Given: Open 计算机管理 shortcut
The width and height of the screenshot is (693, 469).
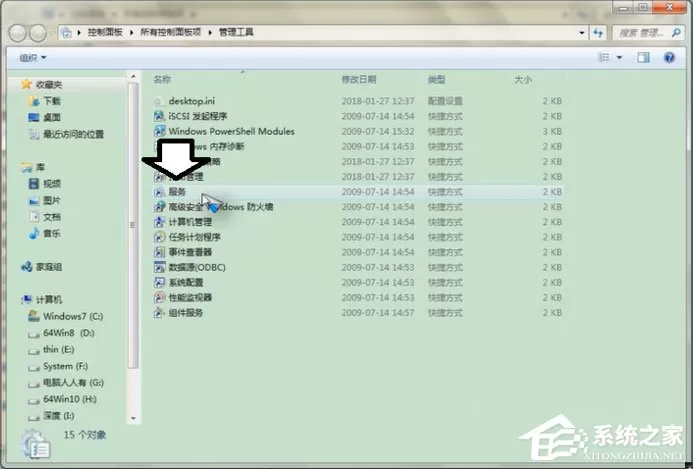Looking at the screenshot, I should click(x=190, y=222).
